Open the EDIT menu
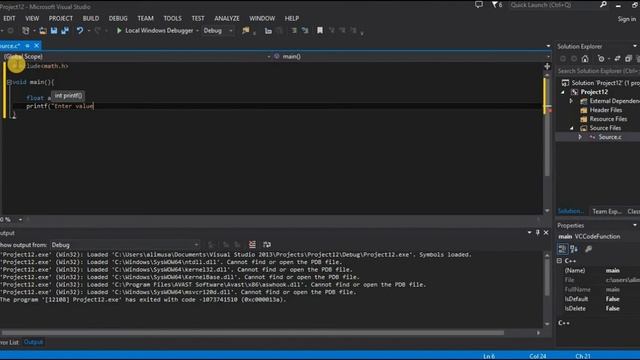Image resolution: width=640 pixels, height=360 pixels. 9,18
